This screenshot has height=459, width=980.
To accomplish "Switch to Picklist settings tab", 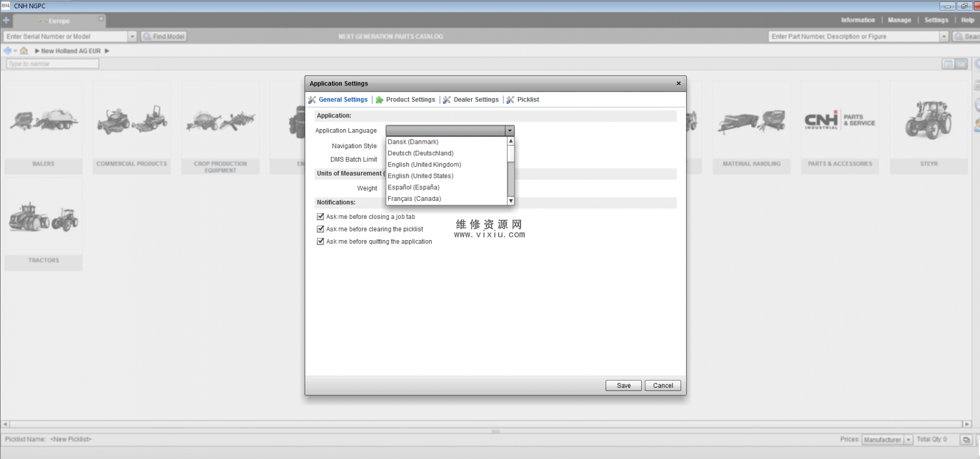I will click(x=523, y=100).
